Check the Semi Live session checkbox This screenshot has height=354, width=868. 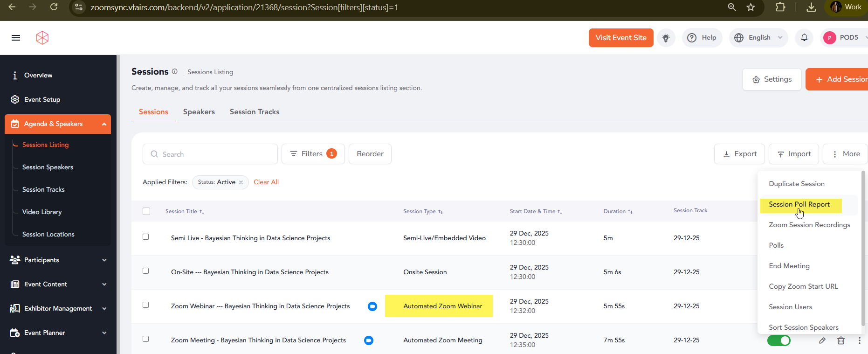146,237
